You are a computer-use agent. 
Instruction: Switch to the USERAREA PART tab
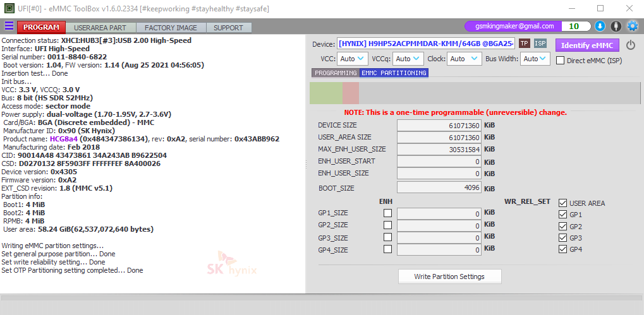[x=100, y=28]
